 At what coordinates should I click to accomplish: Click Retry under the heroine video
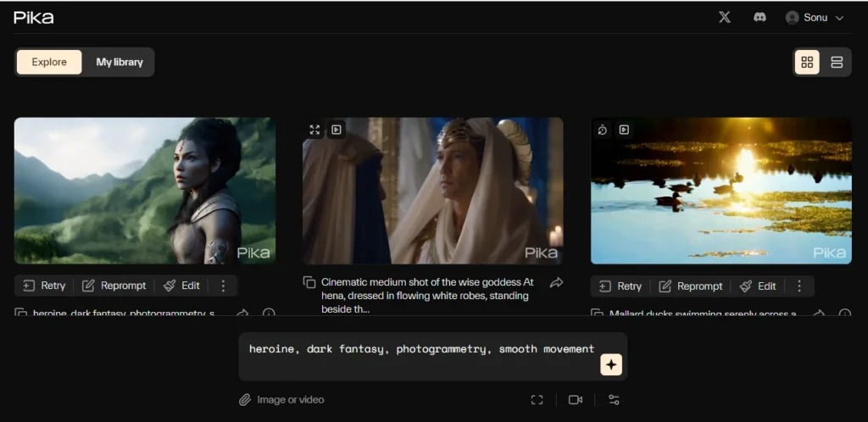(x=44, y=286)
